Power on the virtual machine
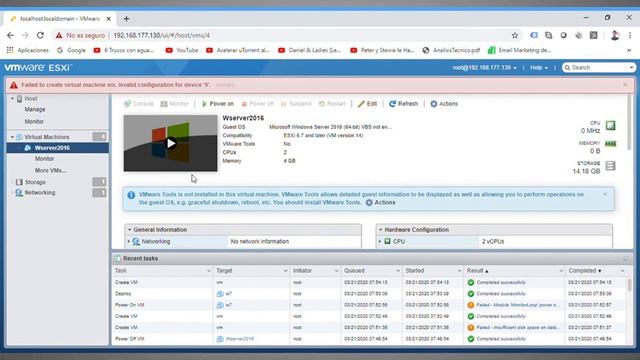The height and width of the screenshot is (360, 640). pyautogui.click(x=218, y=104)
